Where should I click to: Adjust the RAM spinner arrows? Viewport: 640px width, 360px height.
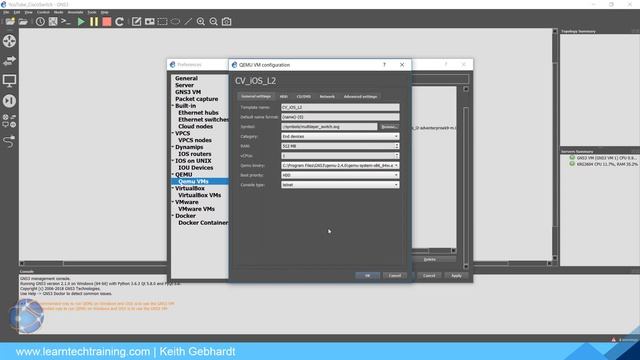tap(397, 146)
